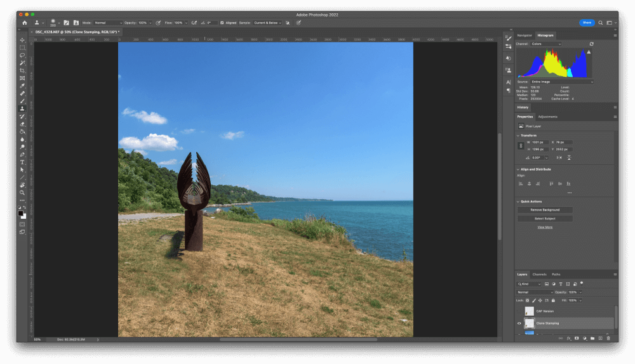
Task: Show the CAF Version layer
Action: 519,311
